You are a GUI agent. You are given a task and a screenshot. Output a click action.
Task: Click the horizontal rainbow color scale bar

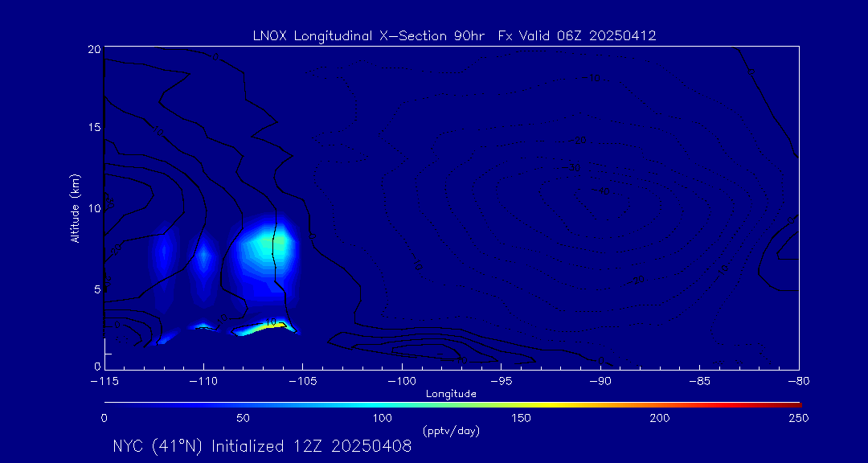[x=452, y=405]
